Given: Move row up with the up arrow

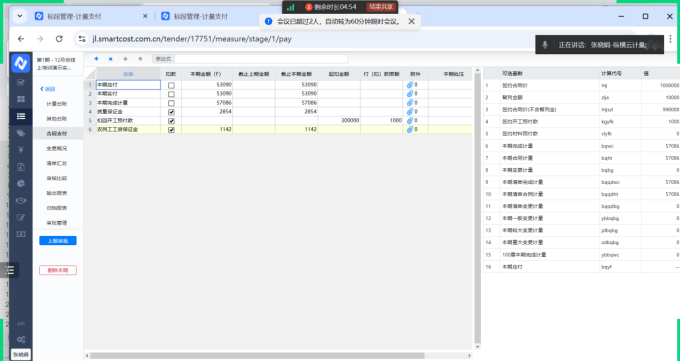Looking at the screenshot, I should [x=140, y=59].
